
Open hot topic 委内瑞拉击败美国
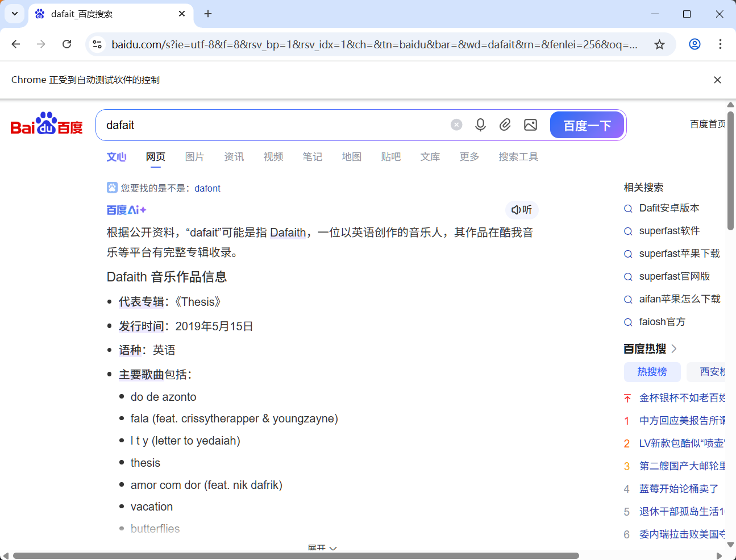683,534
